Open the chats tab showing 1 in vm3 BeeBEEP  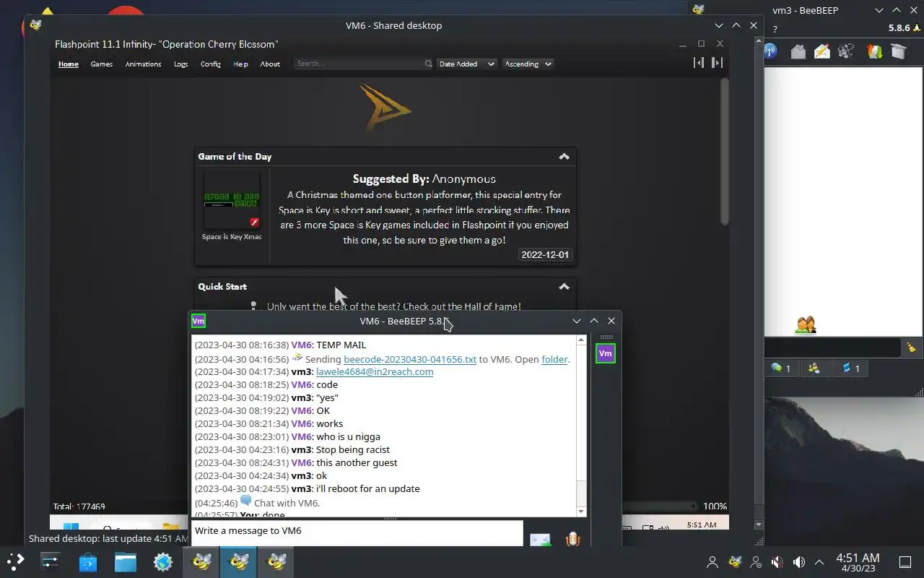780,368
